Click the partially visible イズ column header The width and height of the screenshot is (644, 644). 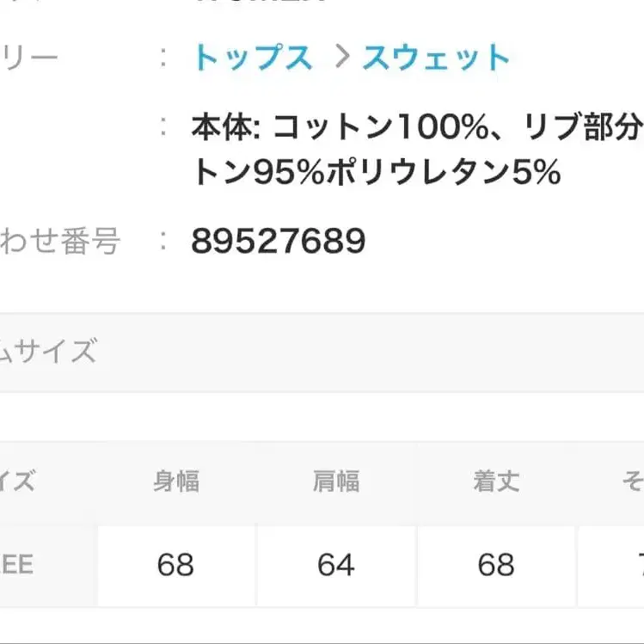tap(19, 481)
